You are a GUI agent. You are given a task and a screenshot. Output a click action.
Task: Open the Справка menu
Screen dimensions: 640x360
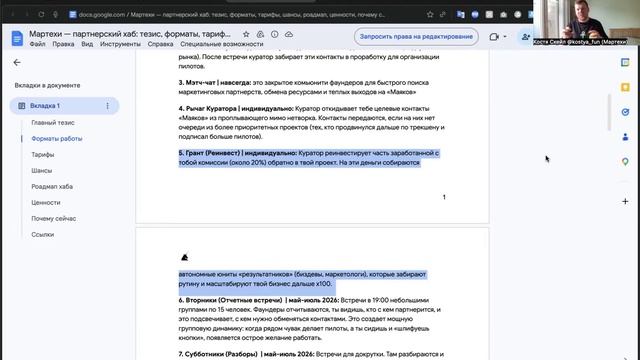coord(160,44)
